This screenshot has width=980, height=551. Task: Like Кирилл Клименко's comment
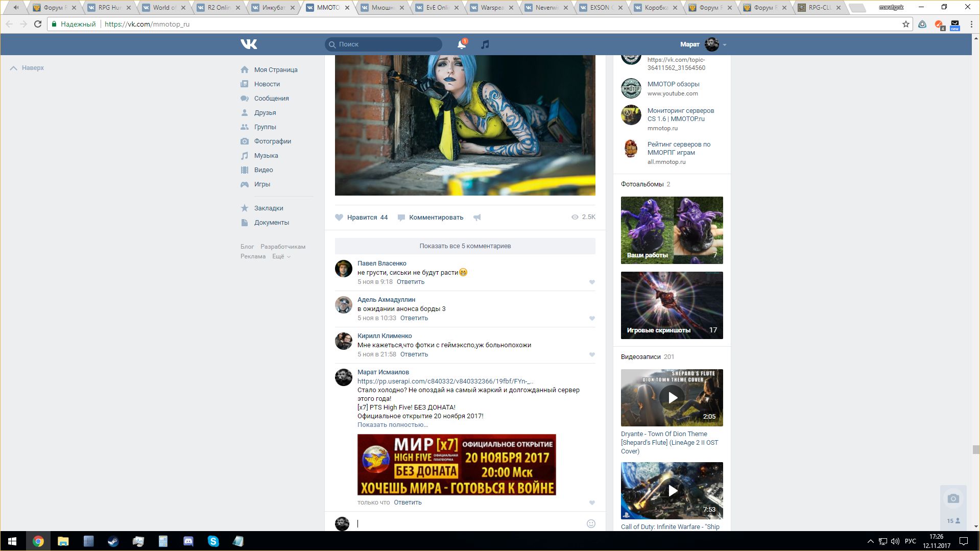pos(592,354)
